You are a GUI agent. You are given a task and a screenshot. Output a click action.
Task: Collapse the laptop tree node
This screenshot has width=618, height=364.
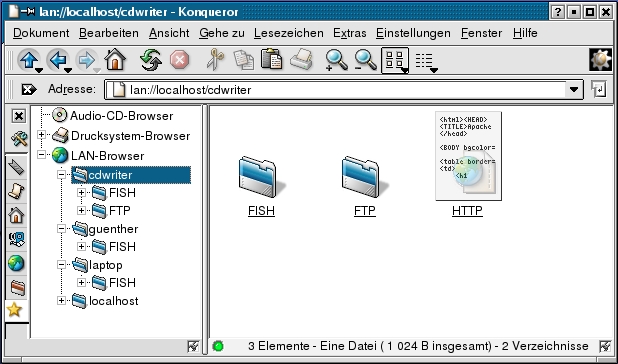[x=61, y=264]
